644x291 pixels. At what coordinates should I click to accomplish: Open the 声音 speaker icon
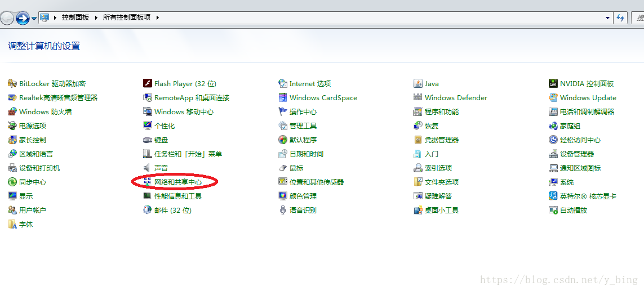click(148, 168)
